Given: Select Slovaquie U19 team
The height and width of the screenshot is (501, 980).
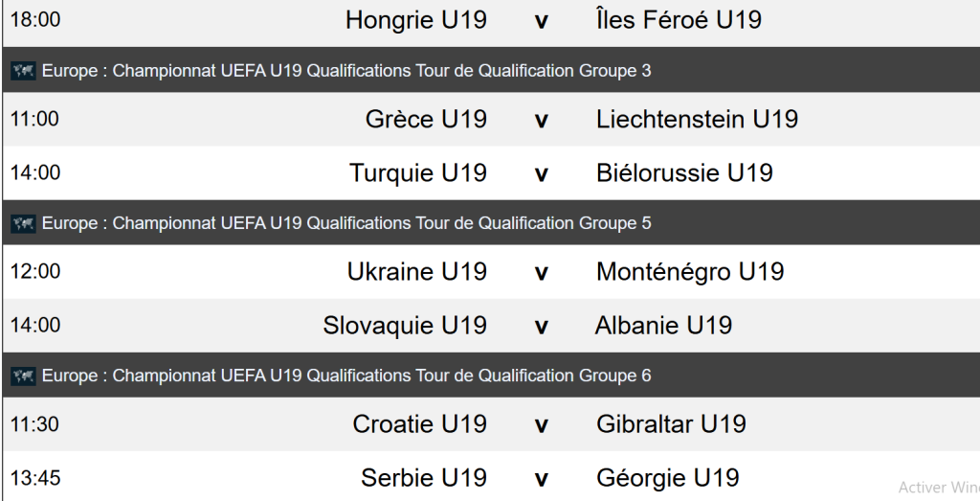Looking at the screenshot, I should 405,326.
